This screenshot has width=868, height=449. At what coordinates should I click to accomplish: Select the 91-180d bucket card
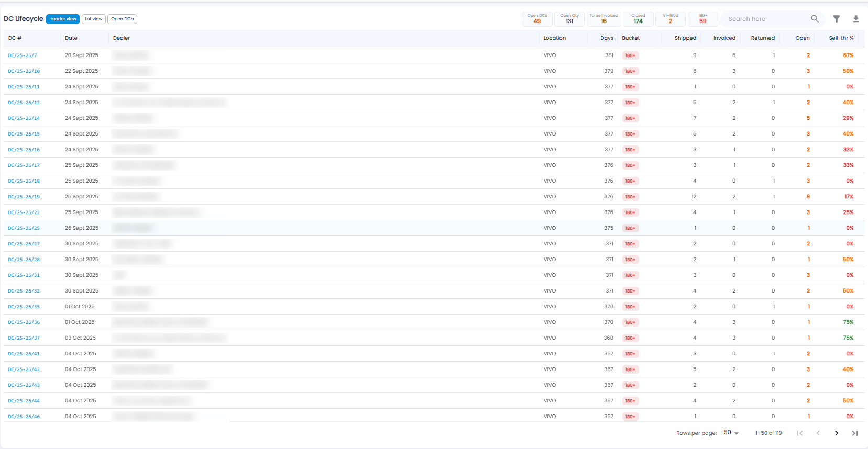(671, 19)
